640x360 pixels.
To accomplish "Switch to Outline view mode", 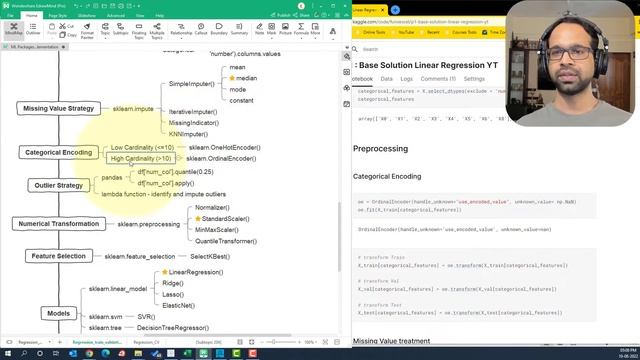I will point(33,29).
